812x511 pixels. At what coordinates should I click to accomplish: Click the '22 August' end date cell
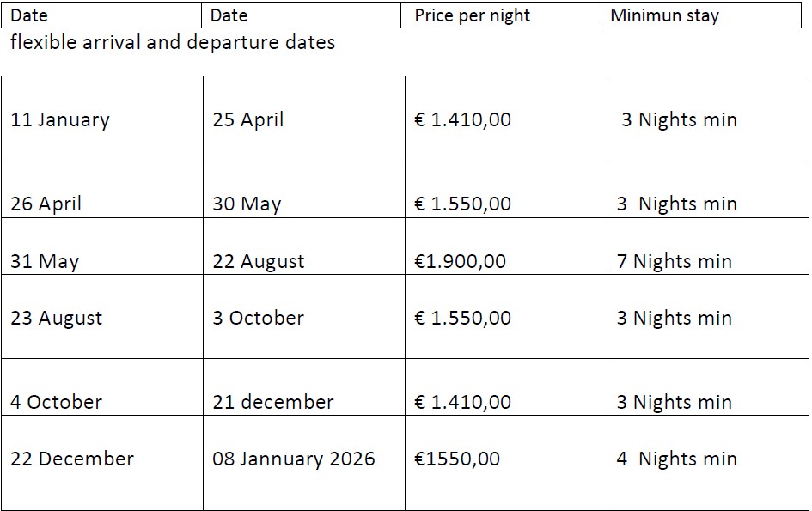click(304, 246)
